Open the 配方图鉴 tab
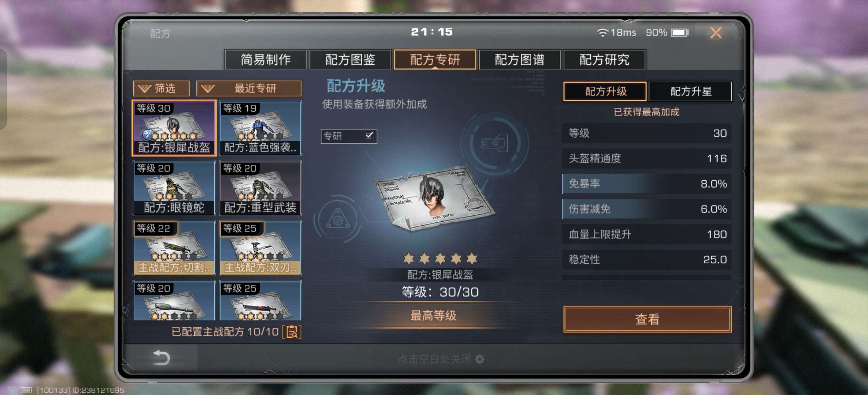The height and width of the screenshot is (395, 868). pos(350,59)
